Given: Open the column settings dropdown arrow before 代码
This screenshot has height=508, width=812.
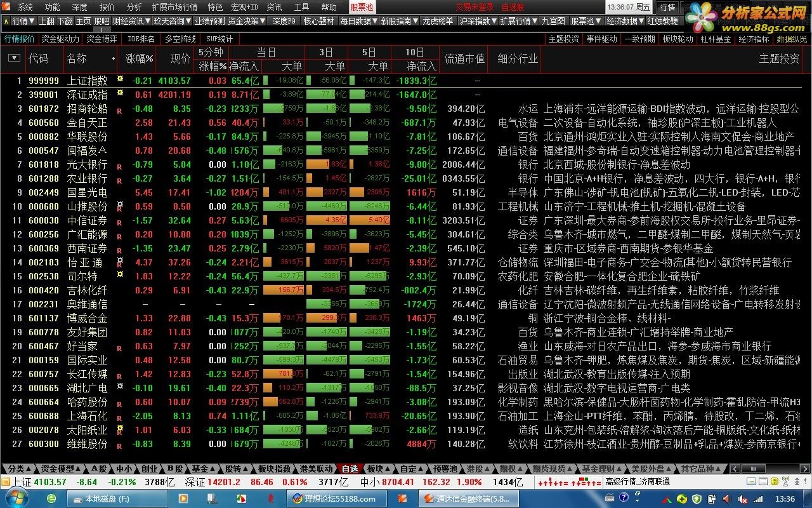Looking at the screenshot, I should [x=13, y=58].
